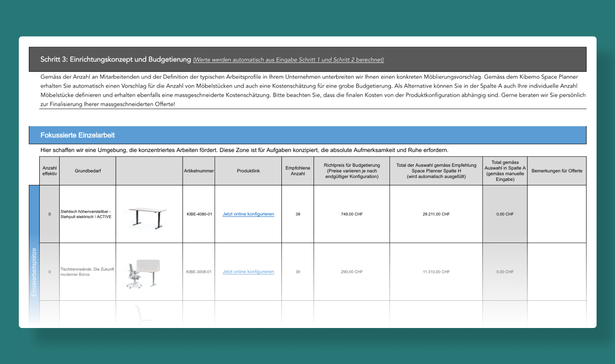Click the vertical Einzelarbeitsplätze label
Viewport: 615px width, 364px height.
pos(34,272)
